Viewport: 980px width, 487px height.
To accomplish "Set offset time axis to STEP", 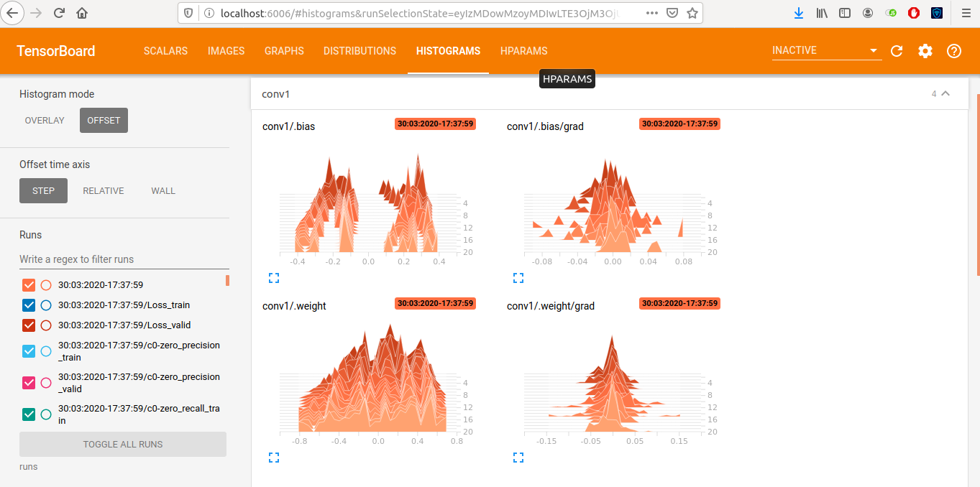I will pos(43,190).
